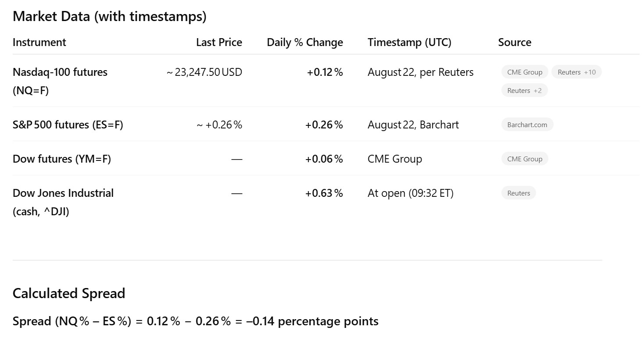Click the ~23,247.50 USD last price value
The image size is (644, 345).
(204, 72)
